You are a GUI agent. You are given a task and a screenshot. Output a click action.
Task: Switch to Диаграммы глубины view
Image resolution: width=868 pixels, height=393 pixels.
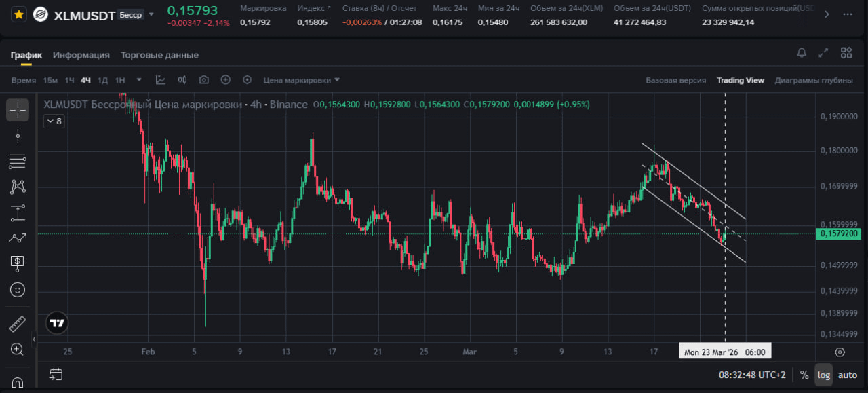814,80
